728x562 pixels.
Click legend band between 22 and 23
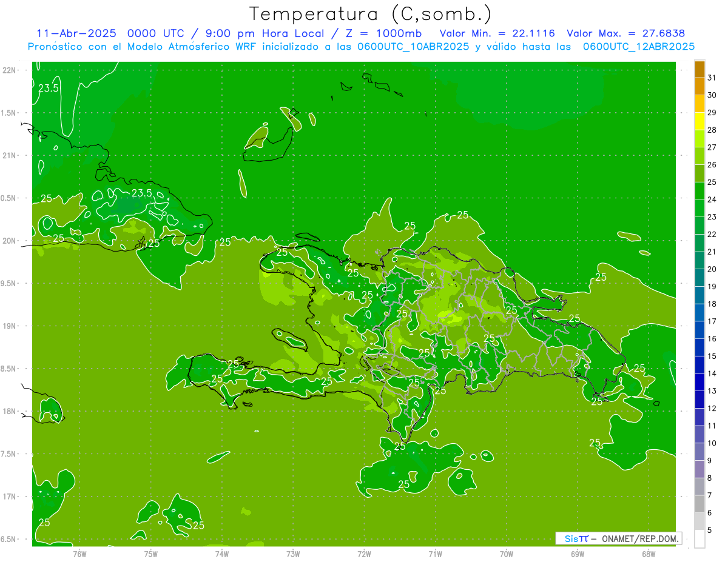coord(700,226)
